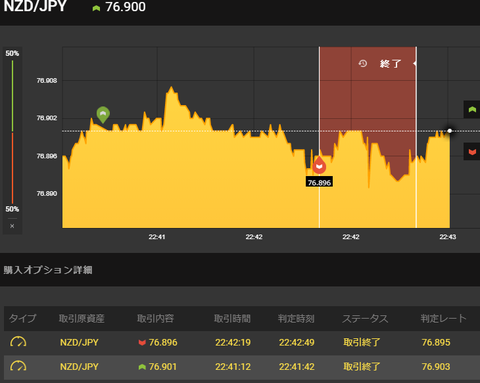This screenshot has width=480, height=383.
Task: Click the gauge icon in the 22:42:19 row
Action: point(18,342)
